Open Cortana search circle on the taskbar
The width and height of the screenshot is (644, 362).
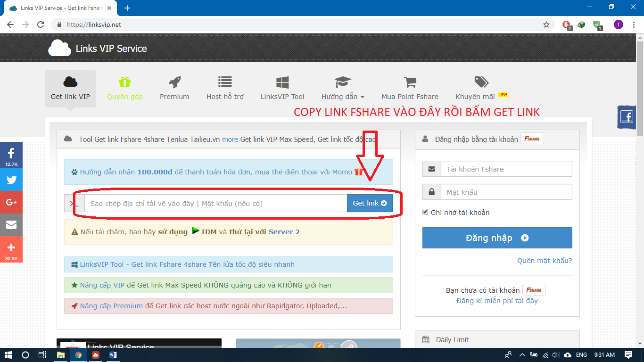click(25, 355)
